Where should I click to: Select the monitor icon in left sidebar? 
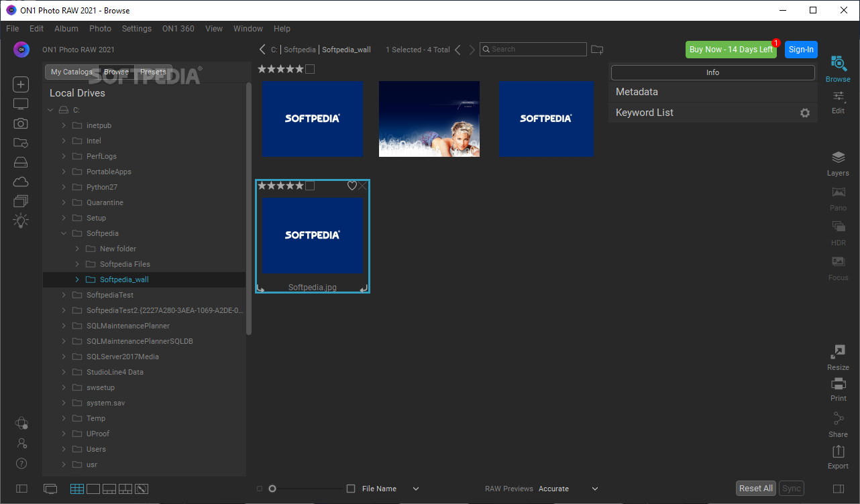[21, 105]
